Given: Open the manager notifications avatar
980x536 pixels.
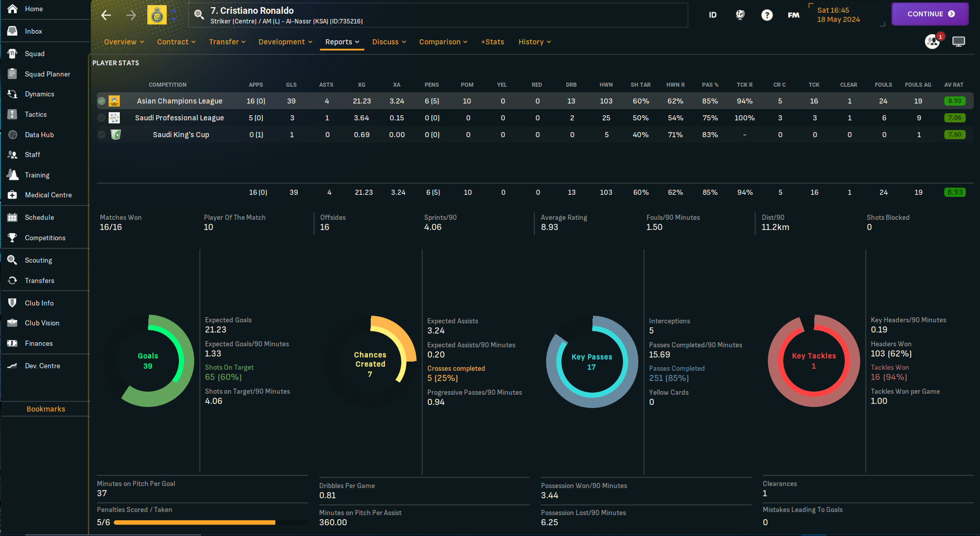Looking at the screenshot, I should (x=933, y=41).
